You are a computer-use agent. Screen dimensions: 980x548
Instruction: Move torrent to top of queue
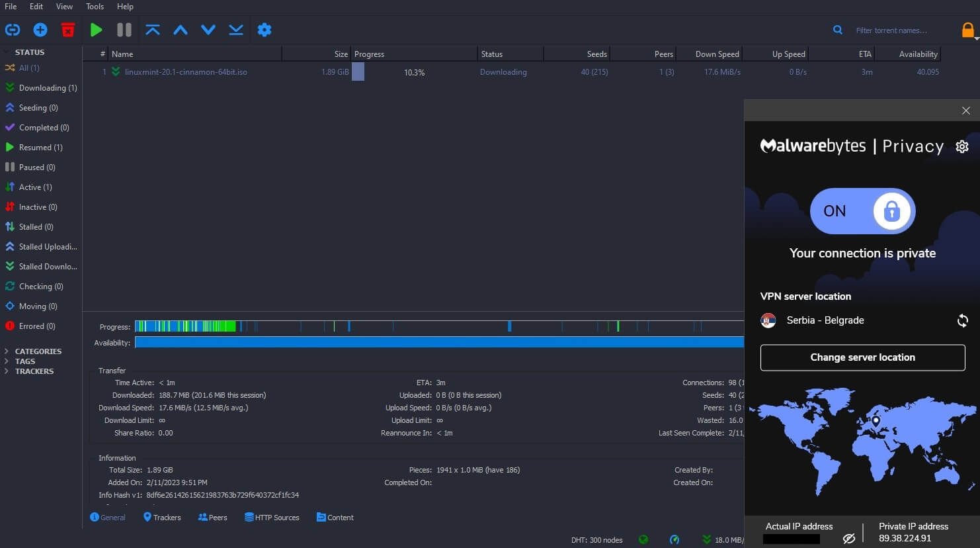[153, 30]
